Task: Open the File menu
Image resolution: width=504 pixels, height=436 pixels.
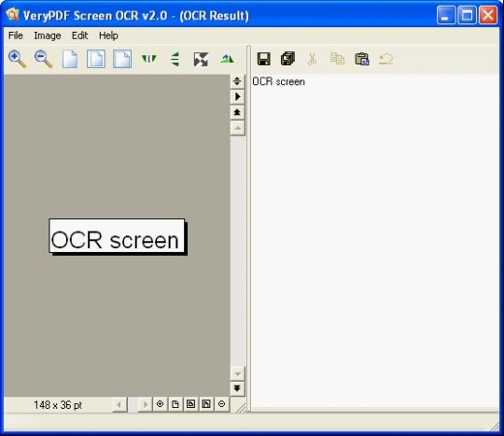Action: pyautogui.click(x=16, y=35)
